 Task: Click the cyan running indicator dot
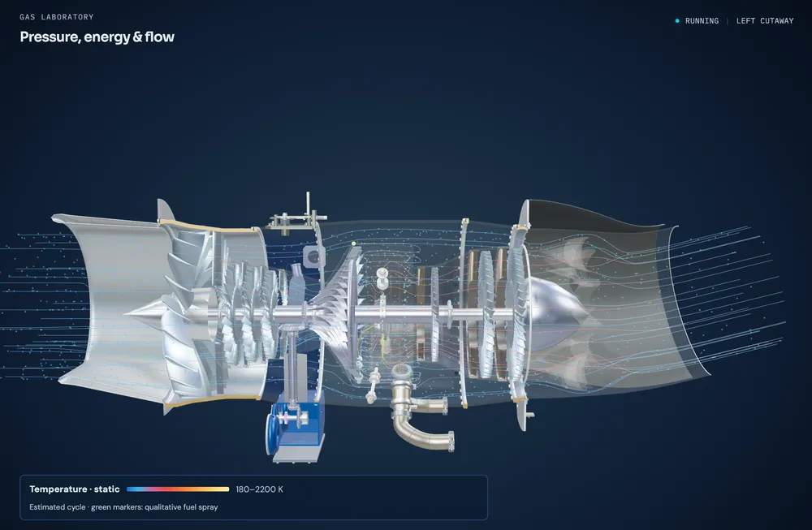(x=677, y=21)
